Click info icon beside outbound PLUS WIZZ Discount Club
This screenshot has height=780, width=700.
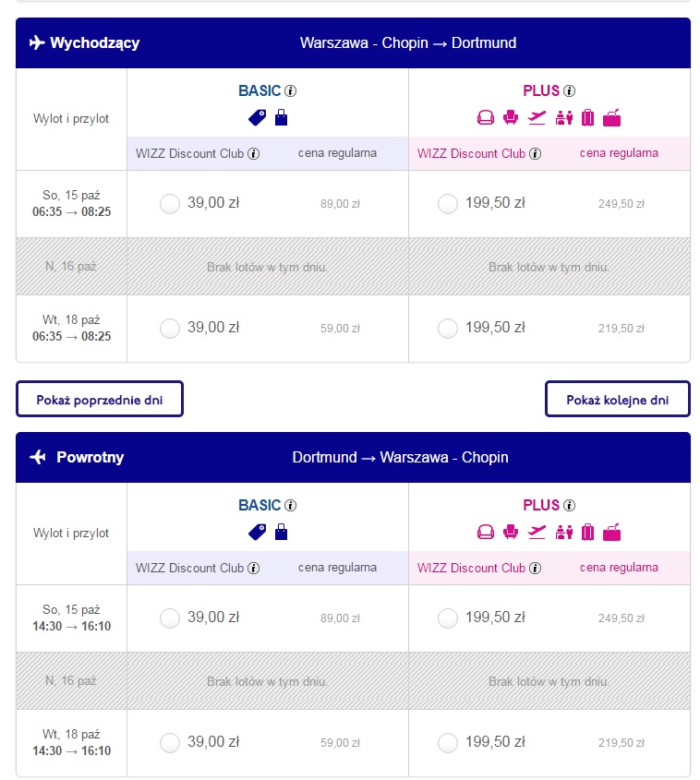click(536, 154)
